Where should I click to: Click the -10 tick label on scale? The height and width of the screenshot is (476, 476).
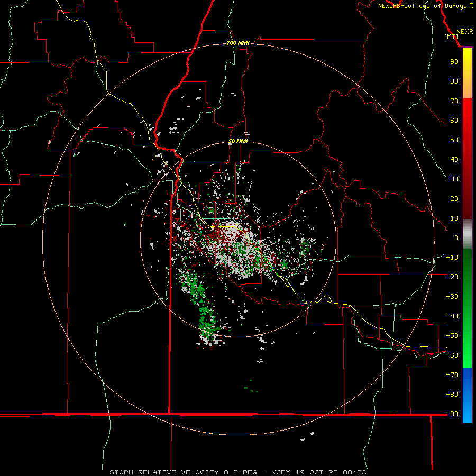452,258
